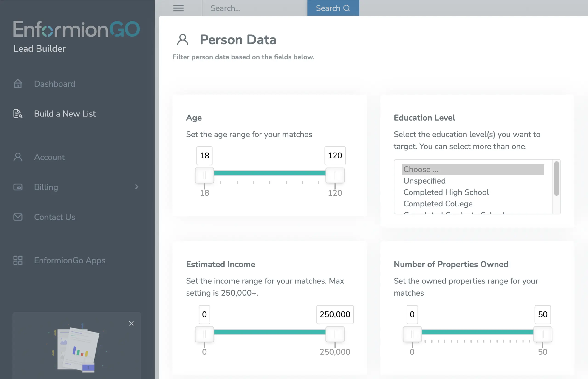Expand the Billing submenu chevron
The image size is (588, 379).
[137, 187]
